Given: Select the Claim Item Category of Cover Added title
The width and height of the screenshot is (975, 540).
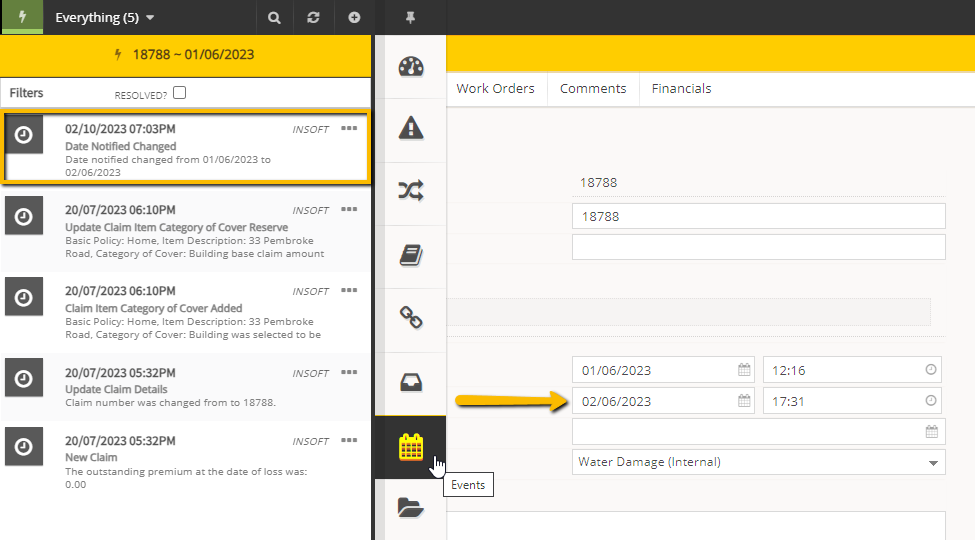Looking at the screenshot, I should tap(154, 308).
